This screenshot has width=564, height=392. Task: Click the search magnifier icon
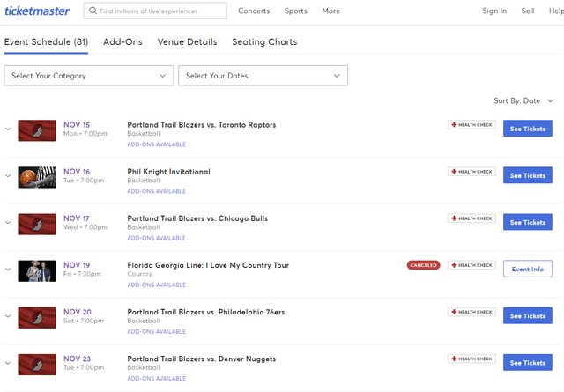click(x=93, y=11)
